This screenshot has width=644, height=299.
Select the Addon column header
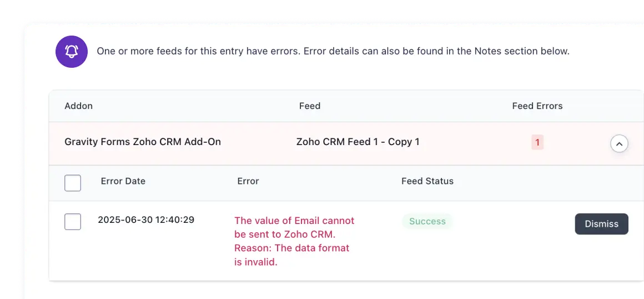point(78,106)
